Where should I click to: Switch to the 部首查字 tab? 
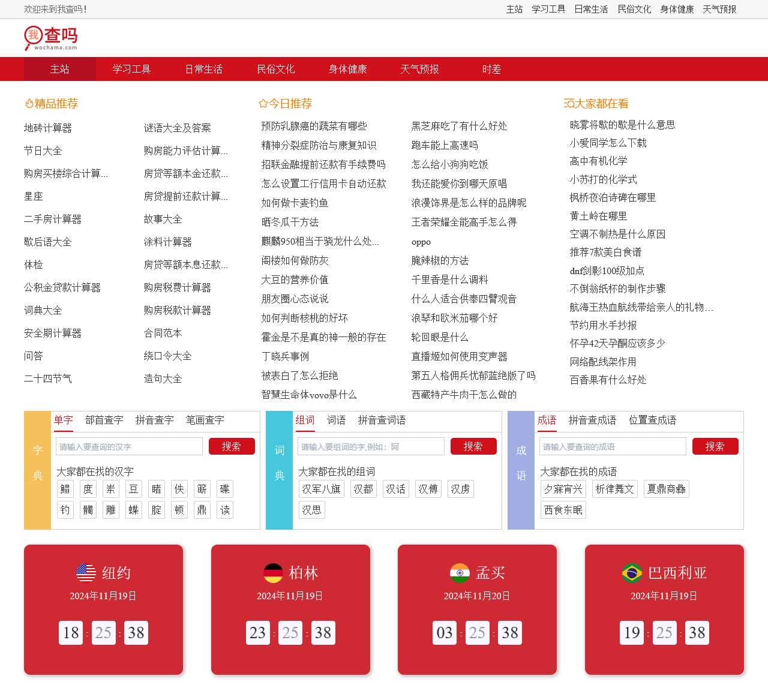coord(104,420)
